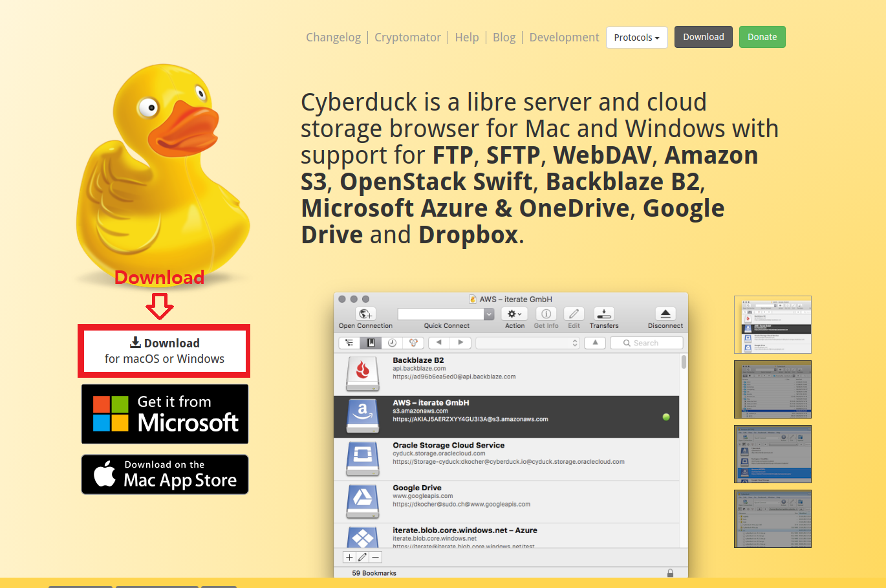
Task: Select the third screenshot thumbnail
Action: 772,454
